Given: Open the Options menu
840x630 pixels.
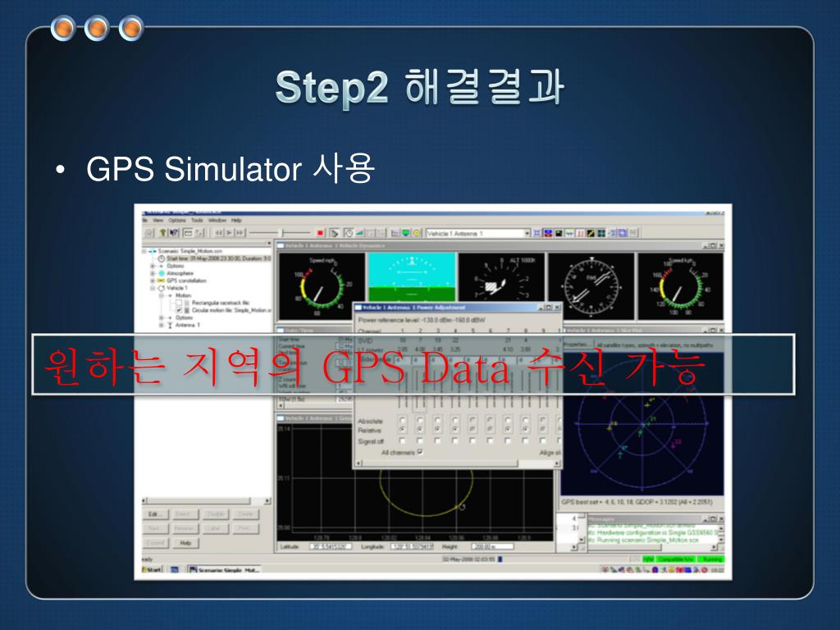Looking at the screenshot, I should click(x=177, y=220).
